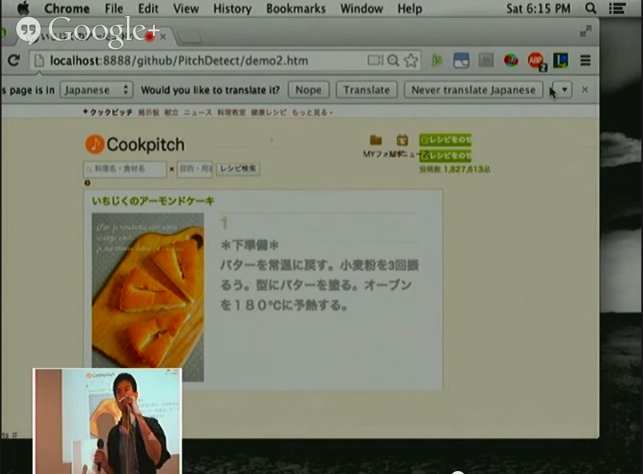Open the Chrome application menu
This screenshot has width=643, height=474.
[x=66, y=8]
